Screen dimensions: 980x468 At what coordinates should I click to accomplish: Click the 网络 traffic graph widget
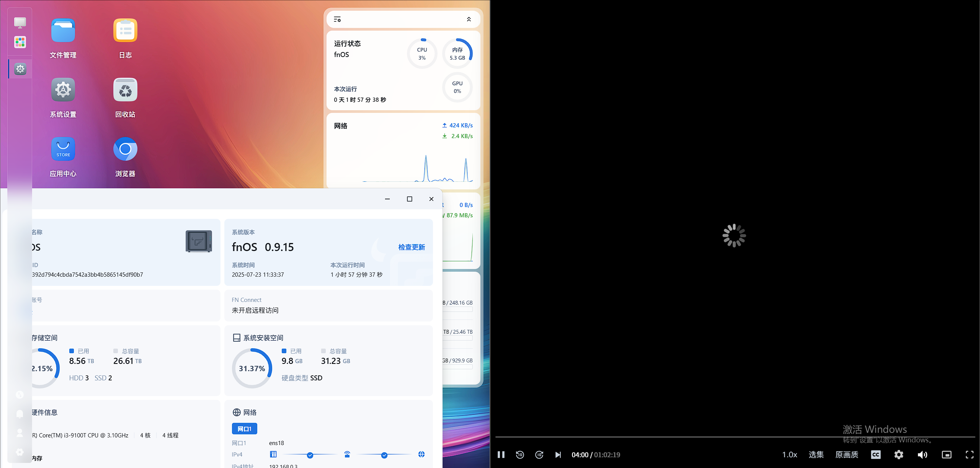tap(403, 151)
